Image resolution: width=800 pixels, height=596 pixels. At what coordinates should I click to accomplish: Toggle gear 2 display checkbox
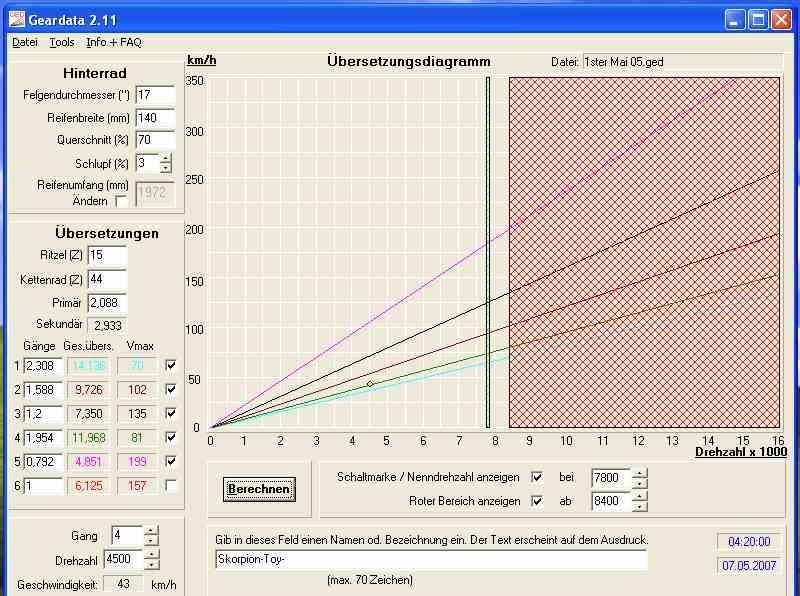(171, 389)
